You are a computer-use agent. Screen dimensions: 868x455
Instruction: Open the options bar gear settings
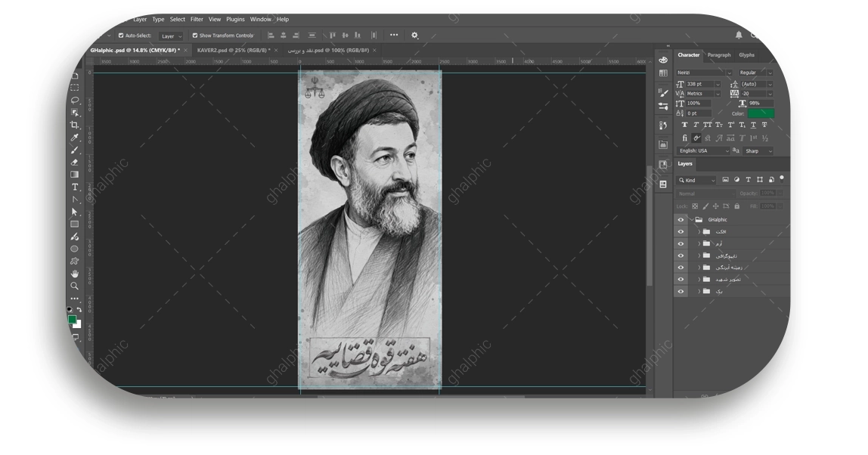(x=414, y=35)
